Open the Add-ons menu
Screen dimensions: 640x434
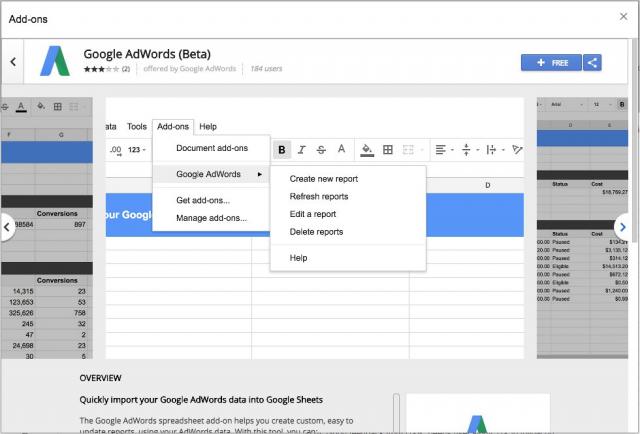pos(173,127)
